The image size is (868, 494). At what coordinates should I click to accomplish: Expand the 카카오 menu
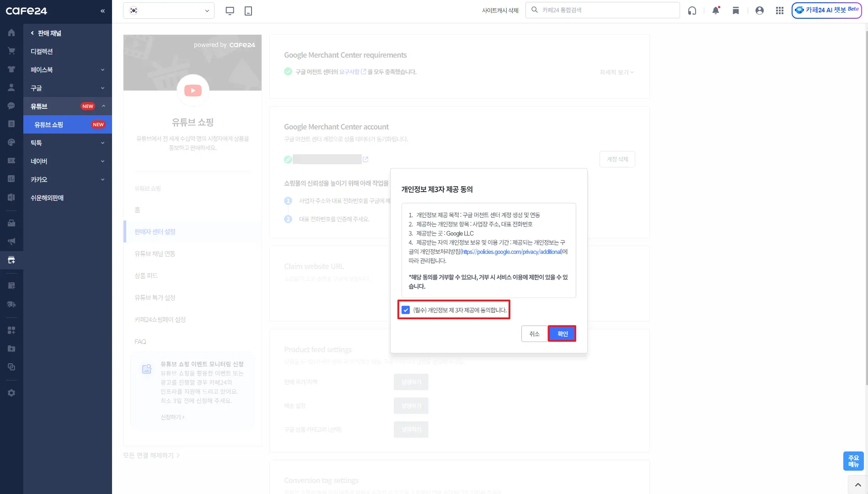click(x=68, y=179)
